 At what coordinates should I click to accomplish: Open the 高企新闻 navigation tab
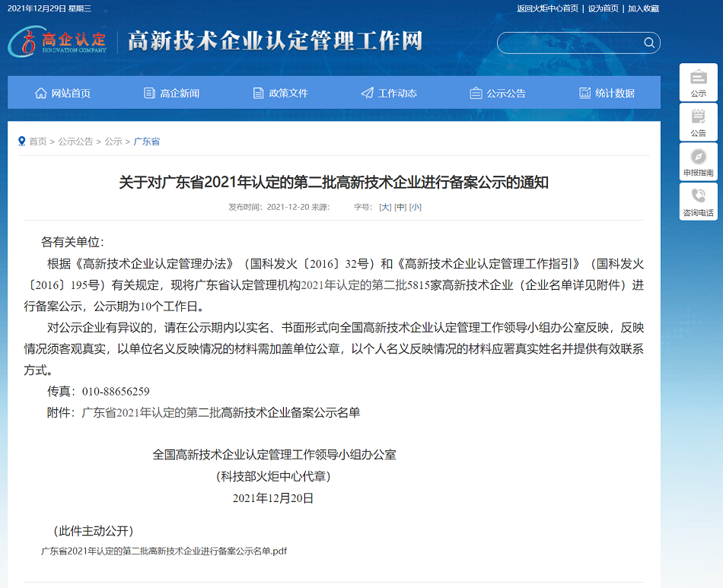[x=171, y=93]
